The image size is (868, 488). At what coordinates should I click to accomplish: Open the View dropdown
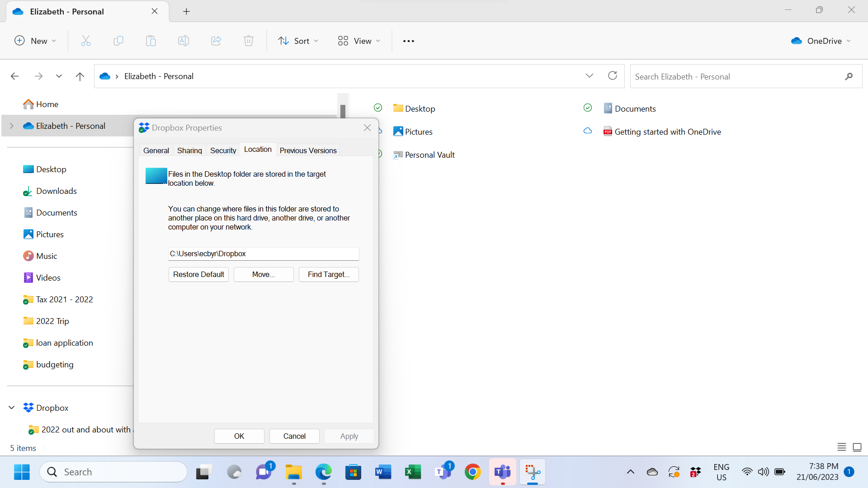point(359,41)
